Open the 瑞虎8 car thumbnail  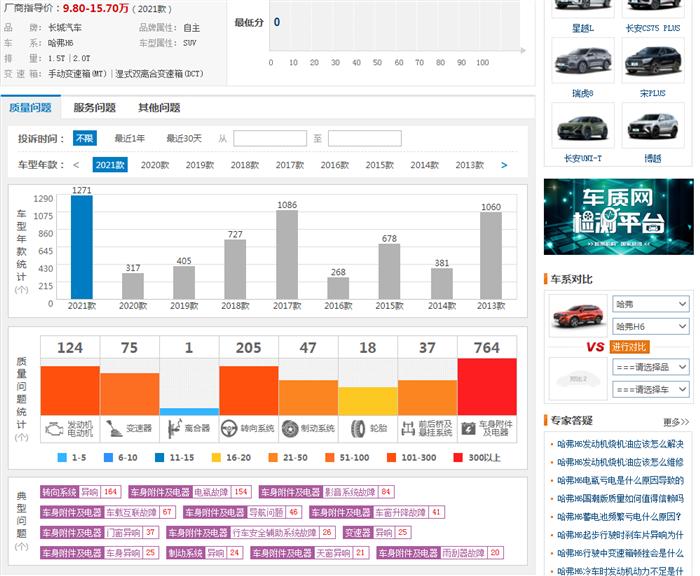[x=583, y=61]
